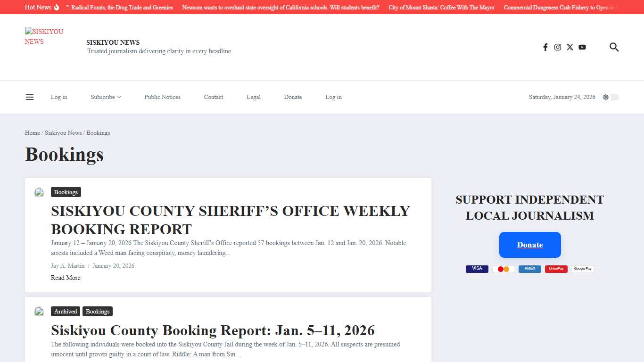Image resolution: width=644 pixels, height=362 pixels.
Task: Open the hamburger menu icon
Action: click(x=30, y=97)
